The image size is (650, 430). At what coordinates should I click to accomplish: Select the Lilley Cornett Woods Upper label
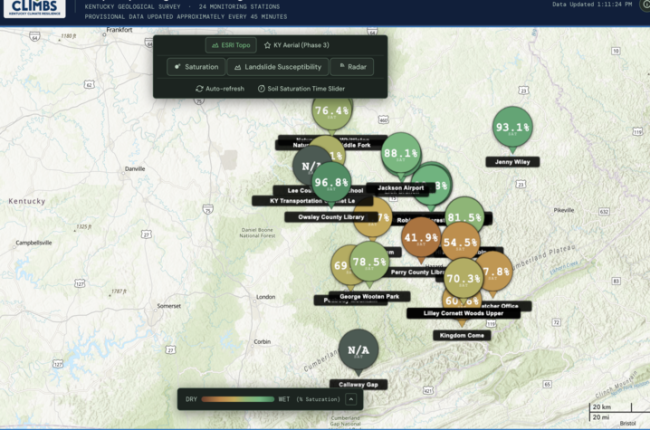(463, 313)
